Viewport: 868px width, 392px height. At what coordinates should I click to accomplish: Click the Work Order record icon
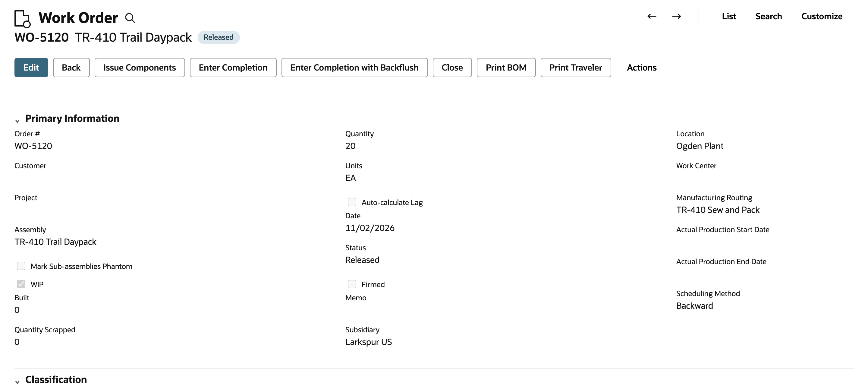click(22, 19)
